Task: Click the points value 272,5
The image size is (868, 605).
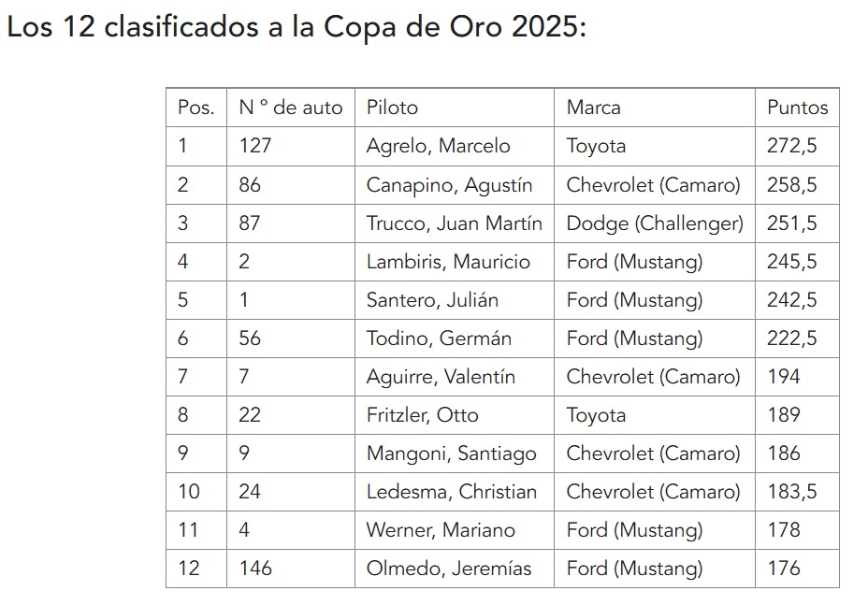Action: [x=797, y=146]
